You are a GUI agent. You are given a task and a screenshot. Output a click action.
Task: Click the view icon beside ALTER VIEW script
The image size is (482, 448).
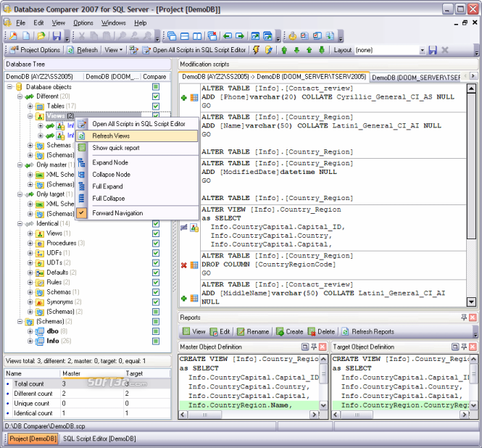pyautogui.click(x=194, y=228)
